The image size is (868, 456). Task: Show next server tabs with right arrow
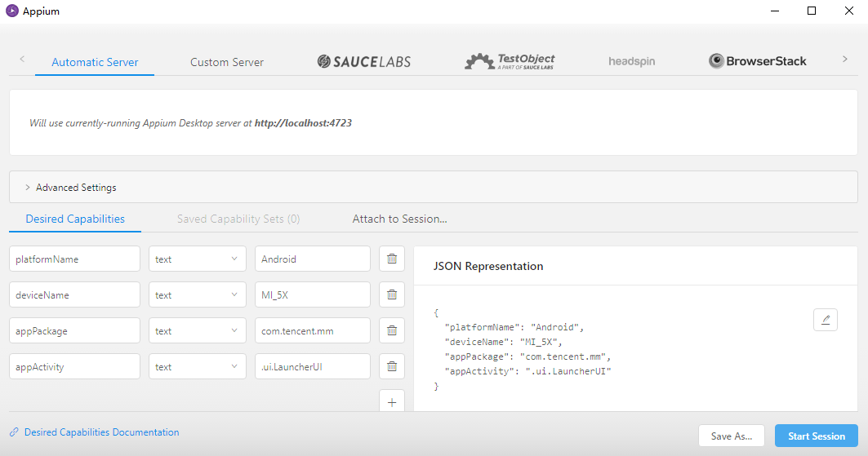pos(845,60)
